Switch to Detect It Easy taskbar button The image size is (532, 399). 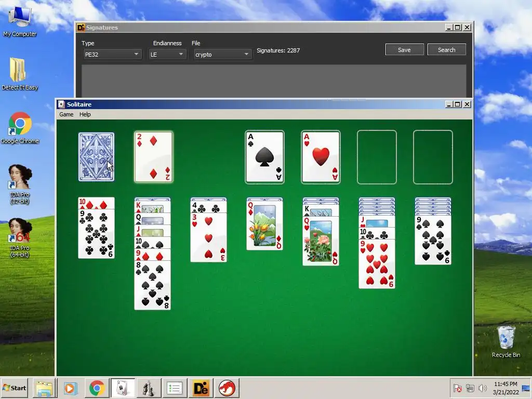click(x=201, y=388)
